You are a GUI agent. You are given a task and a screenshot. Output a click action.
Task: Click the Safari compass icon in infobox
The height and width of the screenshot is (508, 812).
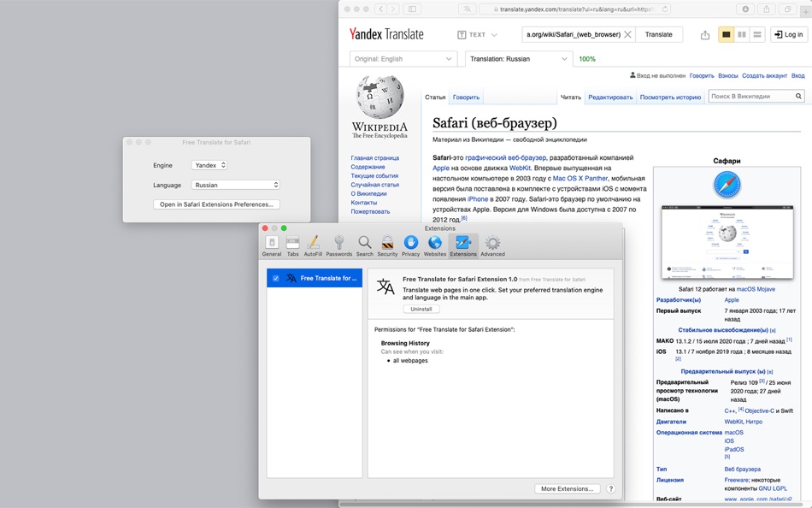pos(727,185)
